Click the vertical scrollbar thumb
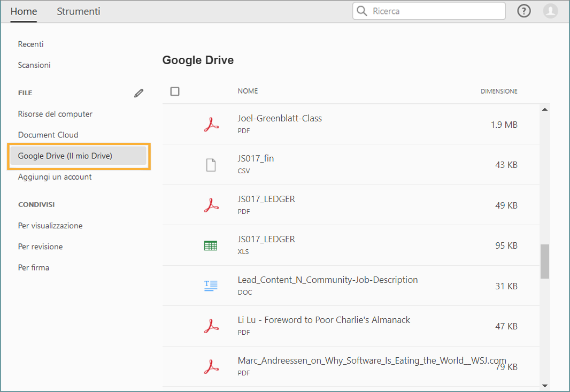Viewport: 570px width, 392px height. click(x=545, y=262)
